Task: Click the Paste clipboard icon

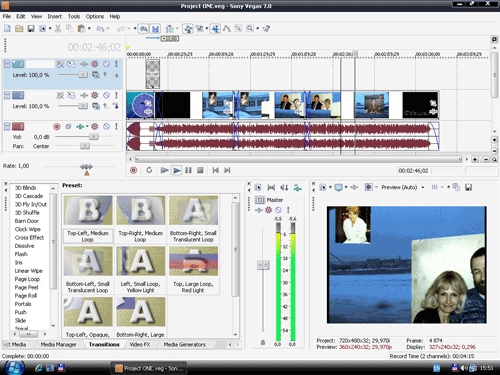Action: (x=81, y=29)
